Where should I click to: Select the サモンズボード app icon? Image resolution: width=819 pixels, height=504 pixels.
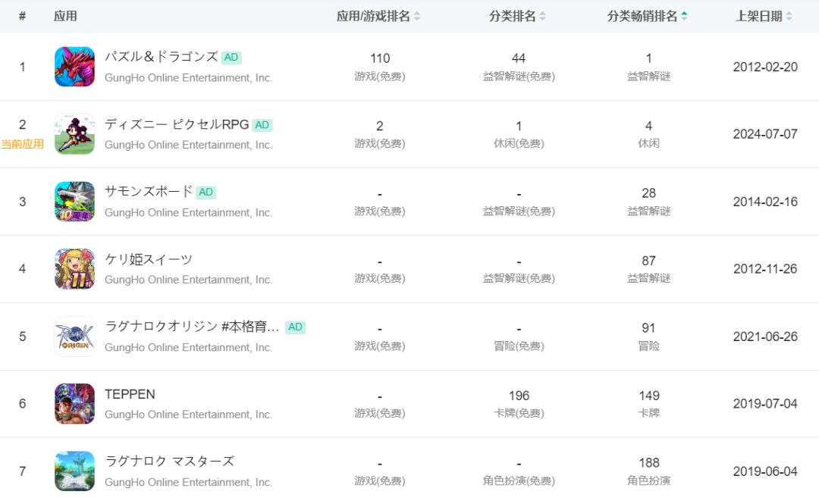tap(74, 202)
